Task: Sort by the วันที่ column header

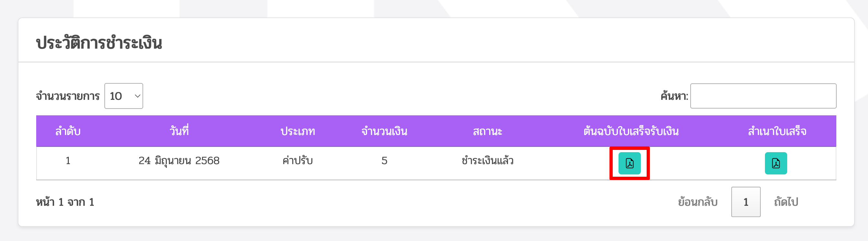Action: click(x=179, y=131)
